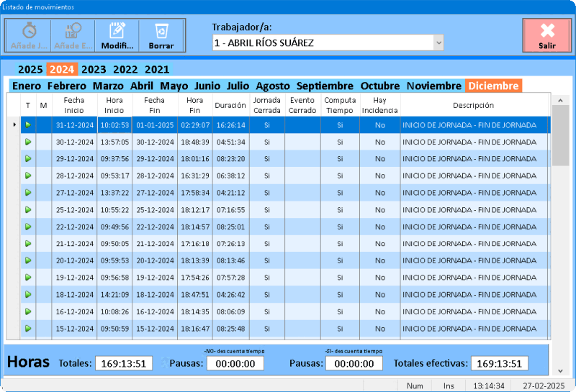
Task: Click green play icon in 29-12-2024 row
Action: pos(28,158)
